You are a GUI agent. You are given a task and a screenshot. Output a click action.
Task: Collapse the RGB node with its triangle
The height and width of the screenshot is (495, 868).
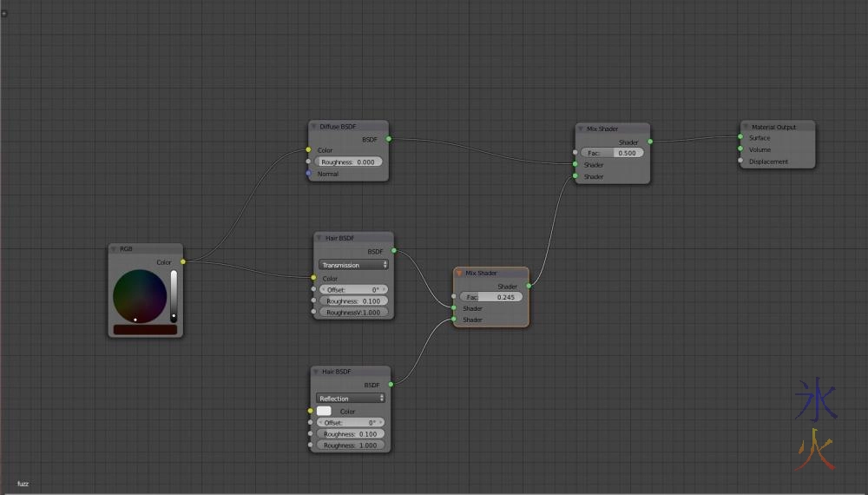click(x=115, y=249)
